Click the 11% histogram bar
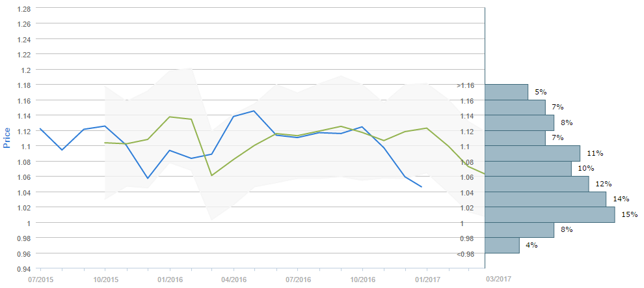The image size is (644, 288). click(x=532, y=153)
